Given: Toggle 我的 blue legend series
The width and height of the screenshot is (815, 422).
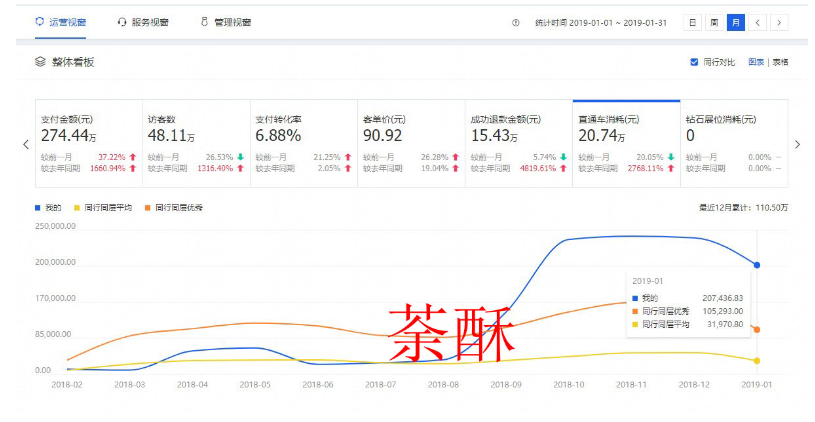Looking at the screenshot, I should pyautogui.click(x=49, y=208).
